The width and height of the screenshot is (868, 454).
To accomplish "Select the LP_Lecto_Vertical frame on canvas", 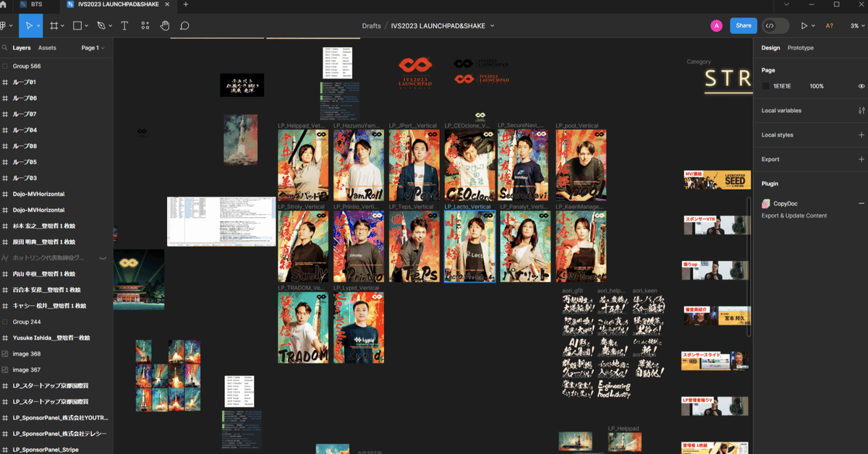I will pos(469,247).
